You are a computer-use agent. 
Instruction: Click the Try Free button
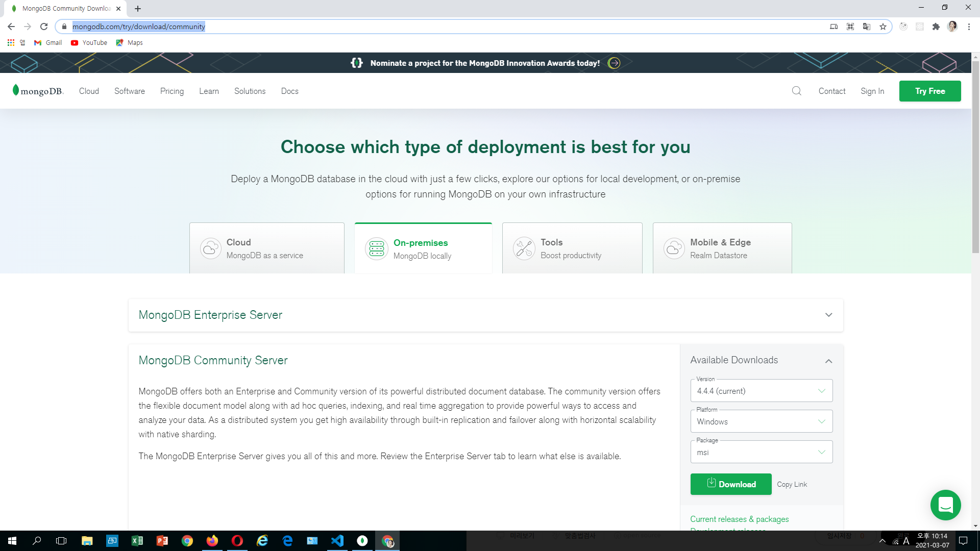930,91
